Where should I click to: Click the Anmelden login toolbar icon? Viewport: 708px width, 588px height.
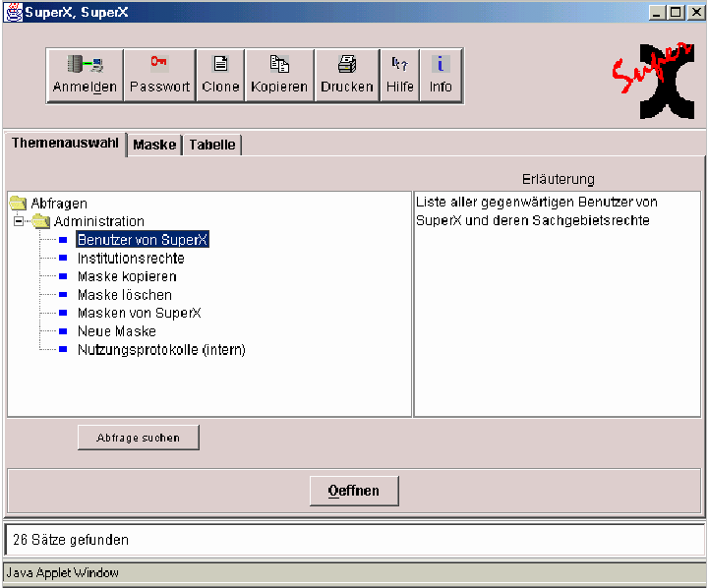pos(85,65)
